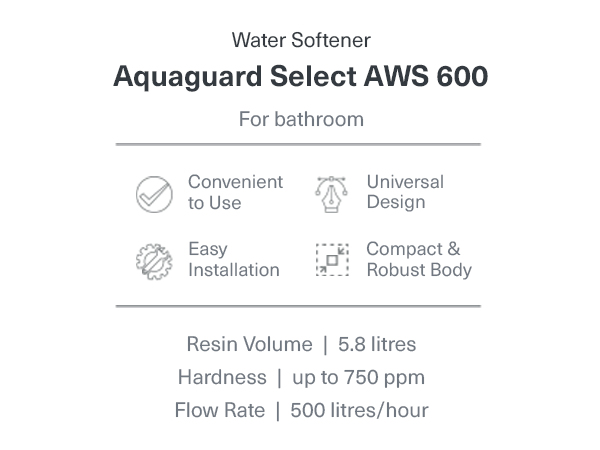
Task: Click the Resin Volume label
Action: point(249,344)
